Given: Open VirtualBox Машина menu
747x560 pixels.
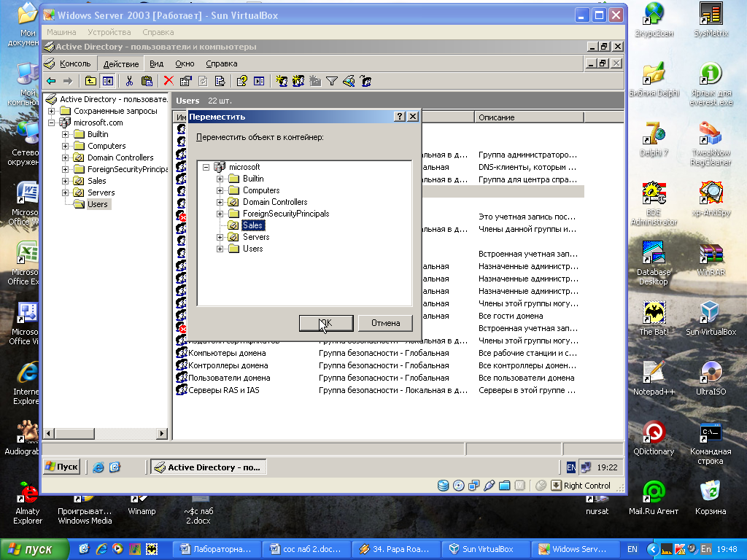Looking at the screenshot, I should 61,32.
